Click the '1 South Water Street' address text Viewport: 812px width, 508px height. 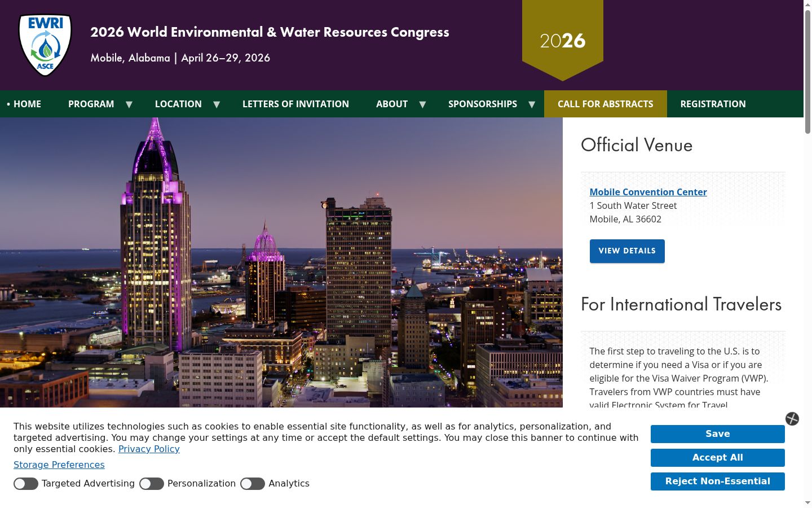[633, 205]
